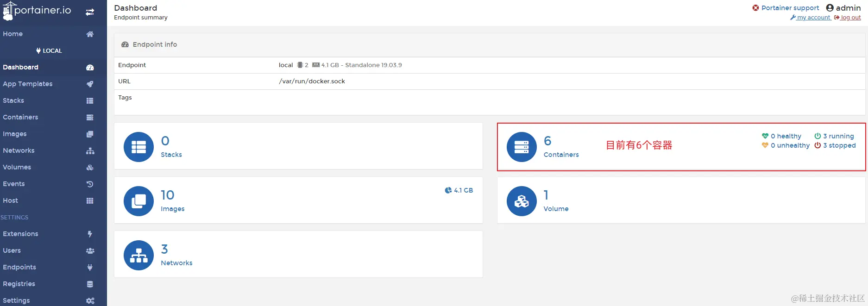Open the 0 Stacks dashboard card
This screenshot has width=868, height=306.
298,146
